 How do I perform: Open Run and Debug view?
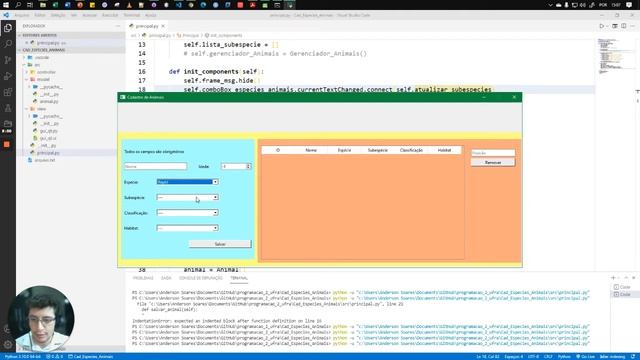[x=8, y=76]
